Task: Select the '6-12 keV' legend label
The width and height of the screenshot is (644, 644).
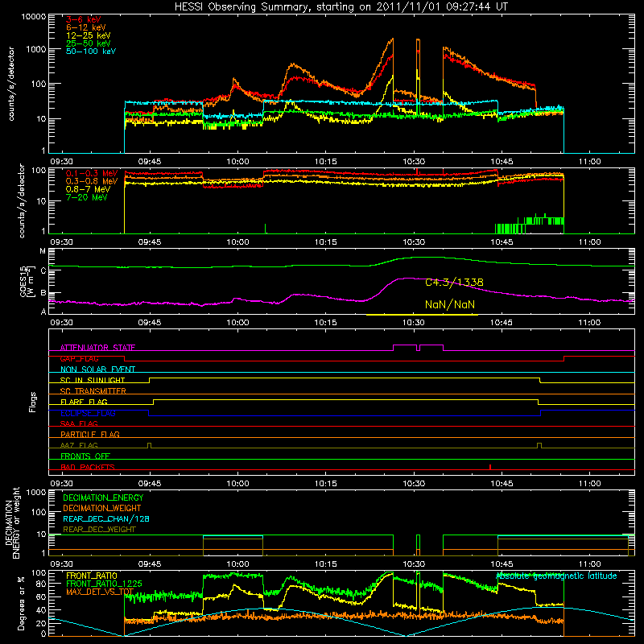Action: (x=86, y=27)
